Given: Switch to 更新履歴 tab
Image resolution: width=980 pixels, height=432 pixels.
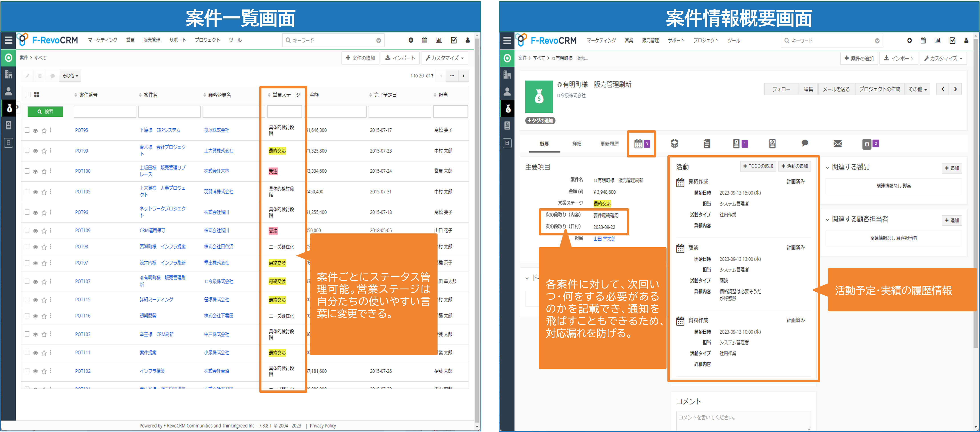Looking at the screenshot, I should [609, 144].
